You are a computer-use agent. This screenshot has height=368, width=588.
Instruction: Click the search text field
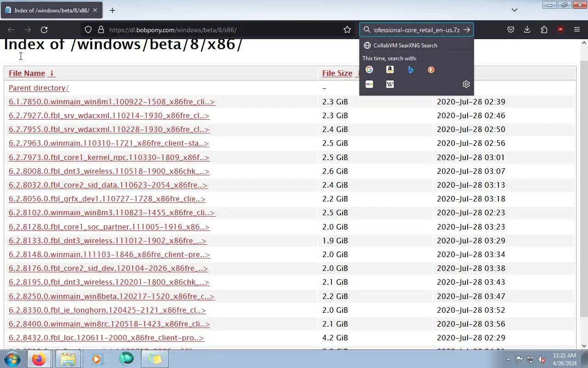pos(416,30)
